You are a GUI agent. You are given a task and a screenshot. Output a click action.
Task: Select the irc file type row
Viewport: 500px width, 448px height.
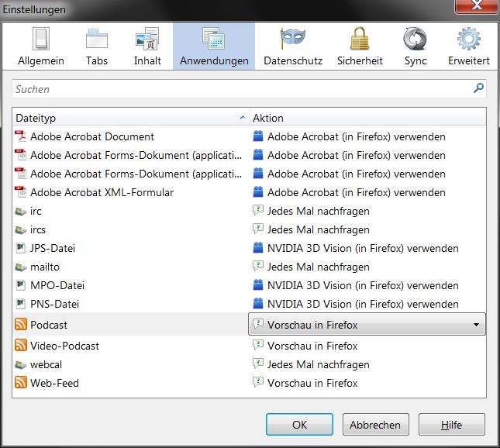coord(249,211)
